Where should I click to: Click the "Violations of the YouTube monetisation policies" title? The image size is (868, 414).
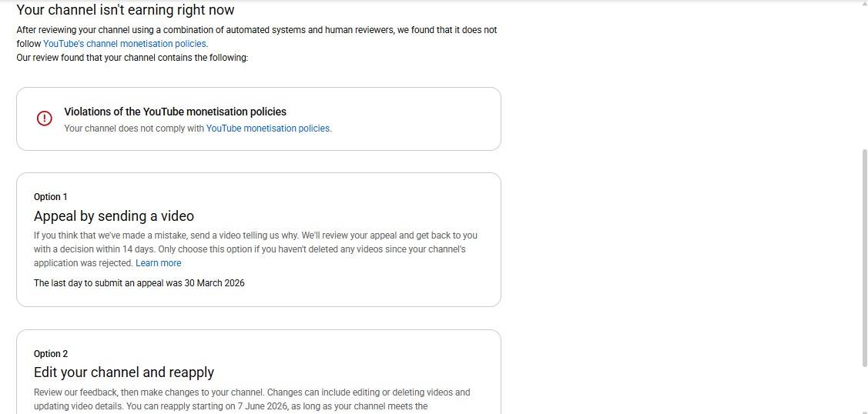click(175, 112)
